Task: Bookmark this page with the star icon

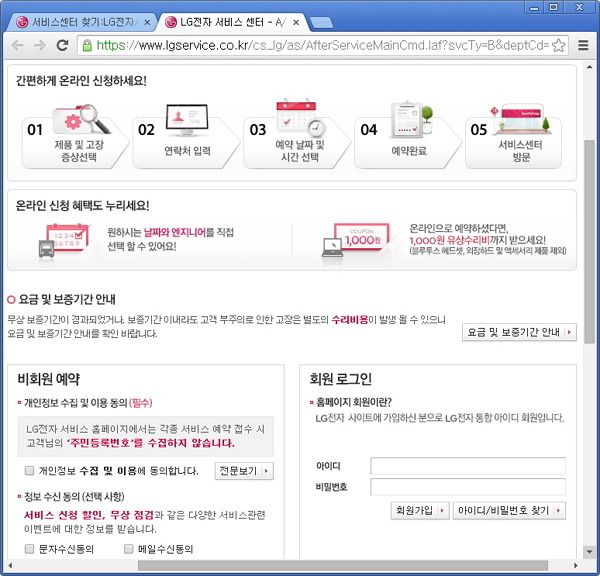Action: coord(559,46)
